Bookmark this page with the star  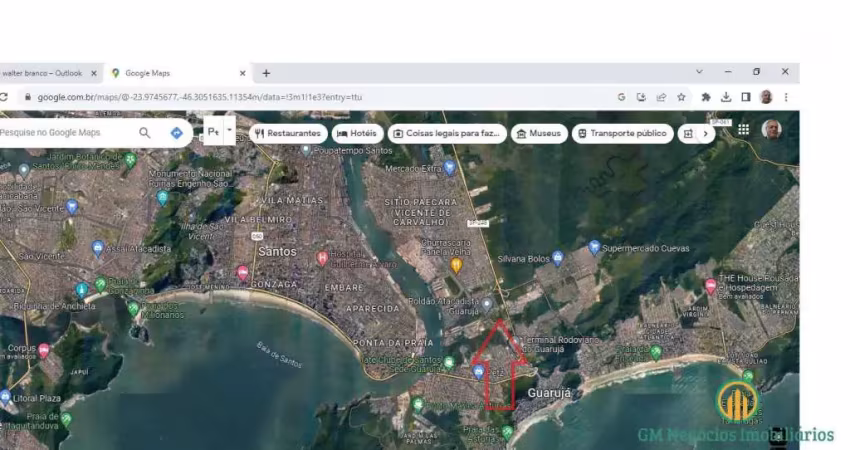681,97
